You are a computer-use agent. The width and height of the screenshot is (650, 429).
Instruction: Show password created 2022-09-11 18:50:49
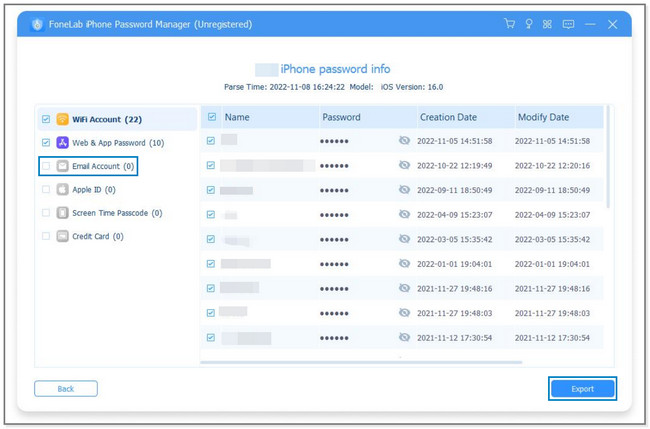[404, 190]
